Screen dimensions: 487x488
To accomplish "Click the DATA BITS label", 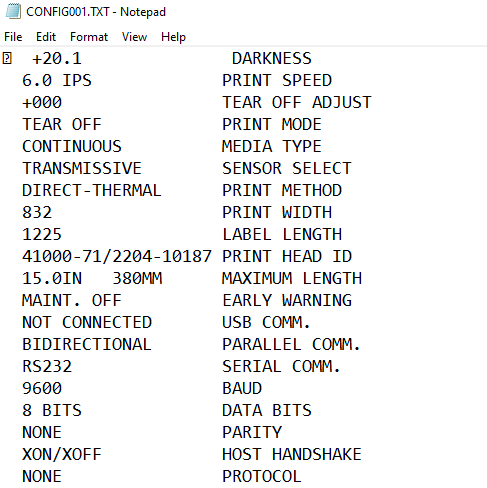I will pos(267,411).
